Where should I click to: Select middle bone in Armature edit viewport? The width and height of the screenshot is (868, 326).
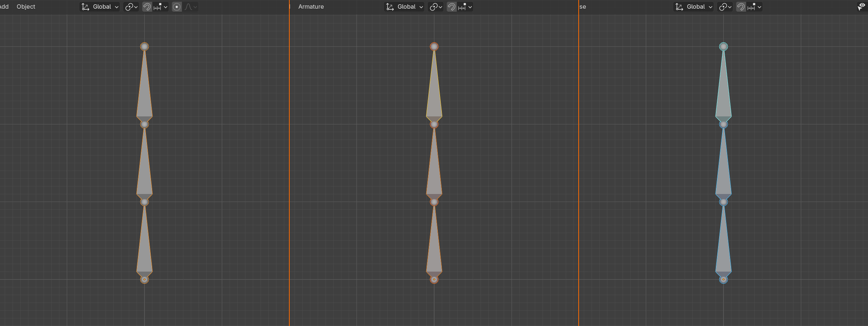pos(434,168)
